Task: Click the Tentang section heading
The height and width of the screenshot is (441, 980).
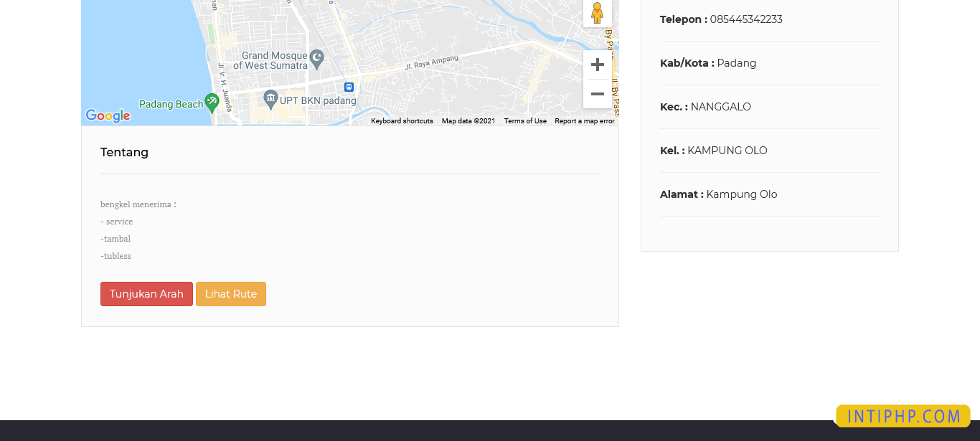Action: (124, 152)
